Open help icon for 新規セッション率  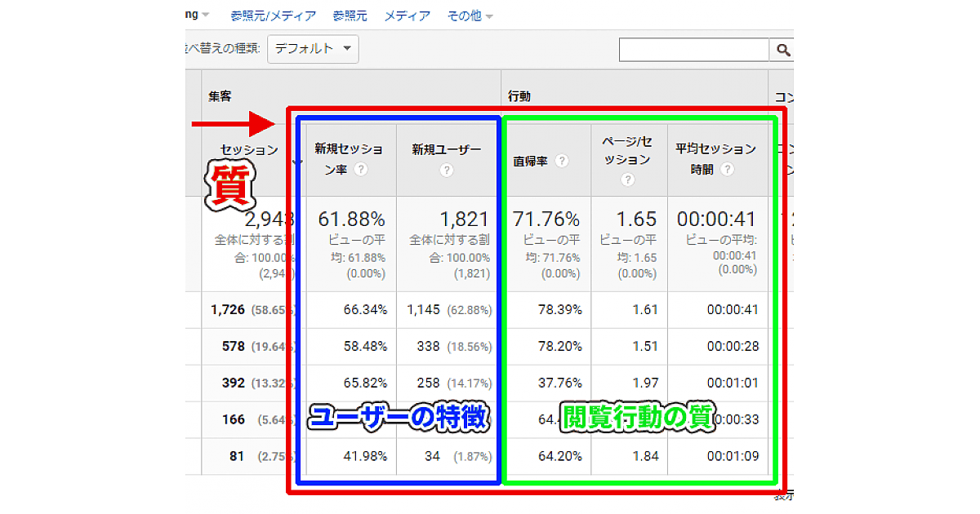(x=360, y=171)
